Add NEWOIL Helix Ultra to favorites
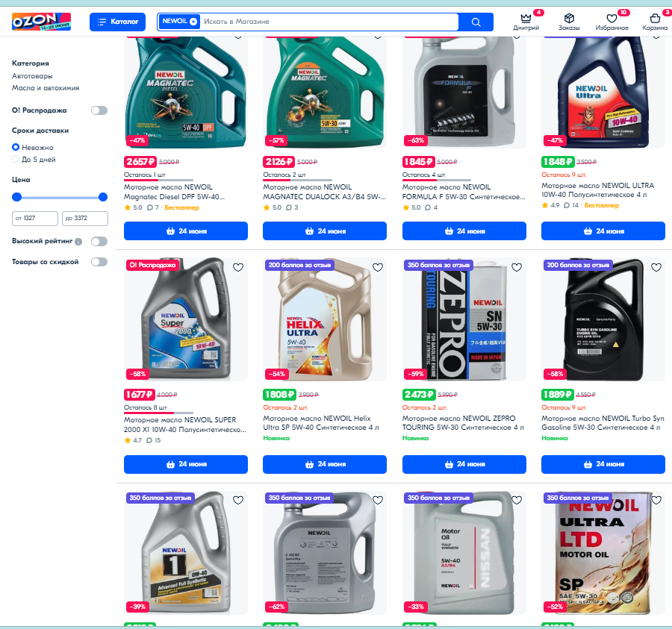 (377, 267)
